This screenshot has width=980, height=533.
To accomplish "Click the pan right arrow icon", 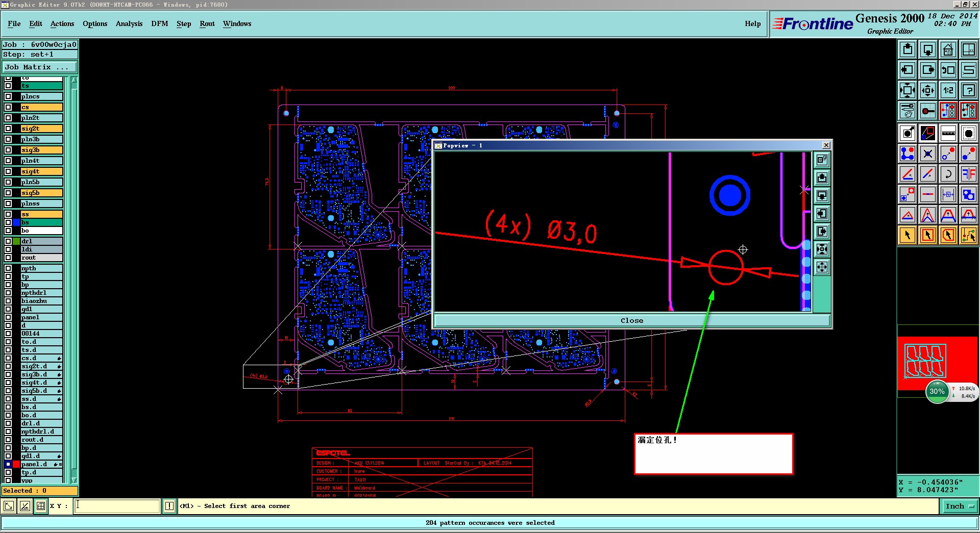I will (x=928, y=70).
